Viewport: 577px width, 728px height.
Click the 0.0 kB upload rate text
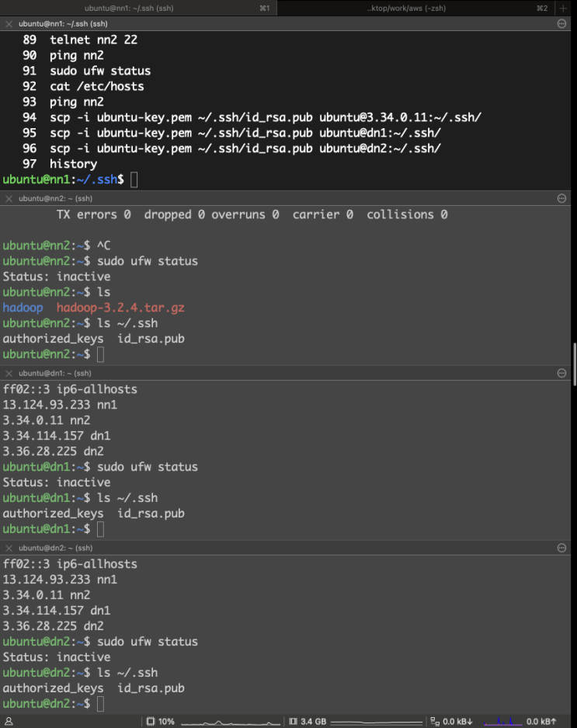tap(541, 722)
